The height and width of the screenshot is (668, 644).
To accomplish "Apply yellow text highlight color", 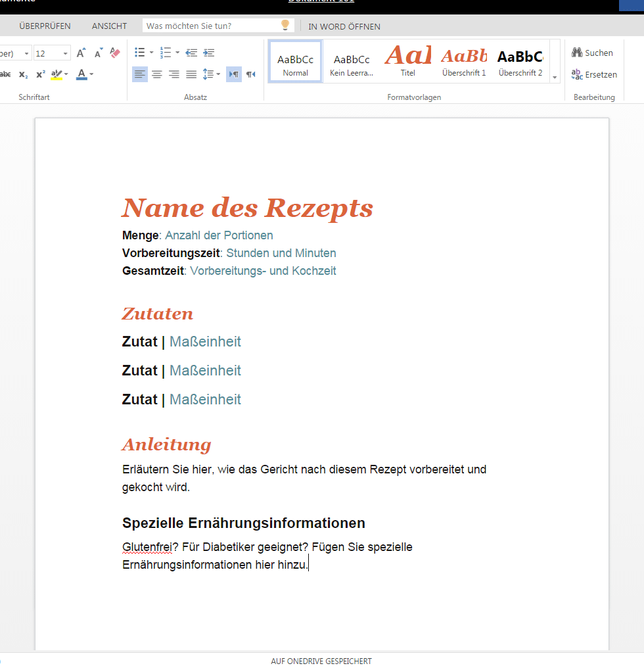I will point(57,74).
